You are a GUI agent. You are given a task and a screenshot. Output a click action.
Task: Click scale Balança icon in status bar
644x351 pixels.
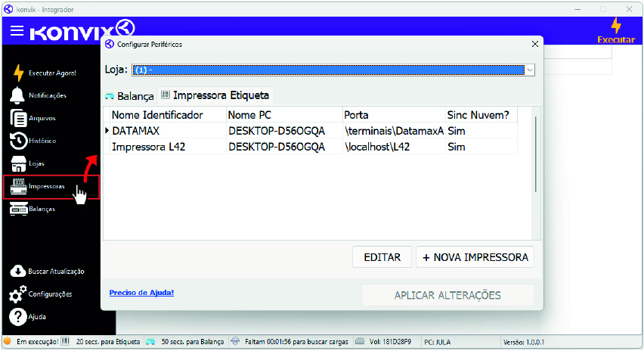pos(150,342)
